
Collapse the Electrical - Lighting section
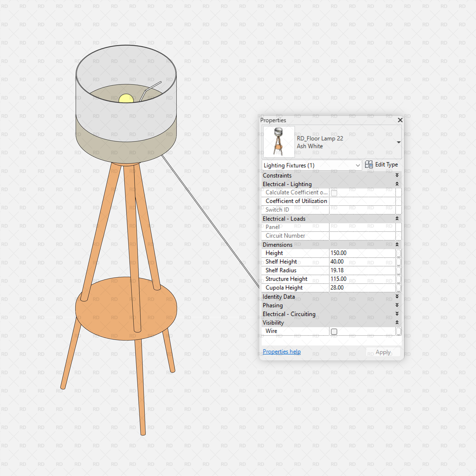click(397, 184)
